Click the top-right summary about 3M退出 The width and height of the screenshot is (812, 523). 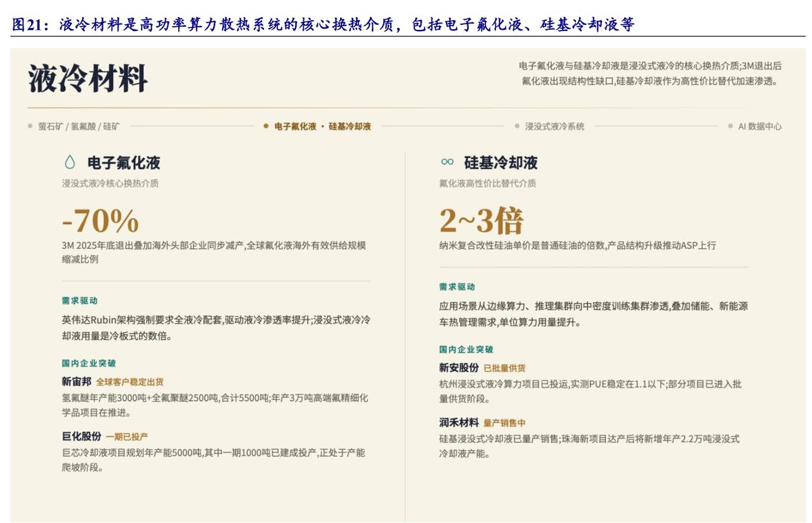pyautogui.click(x=650, y=74)
